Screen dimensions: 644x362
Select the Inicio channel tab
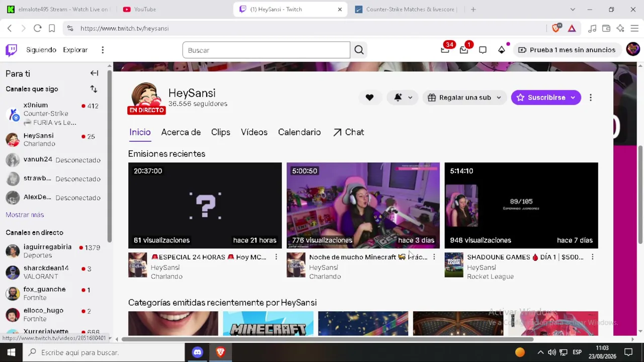coord(140,132)
